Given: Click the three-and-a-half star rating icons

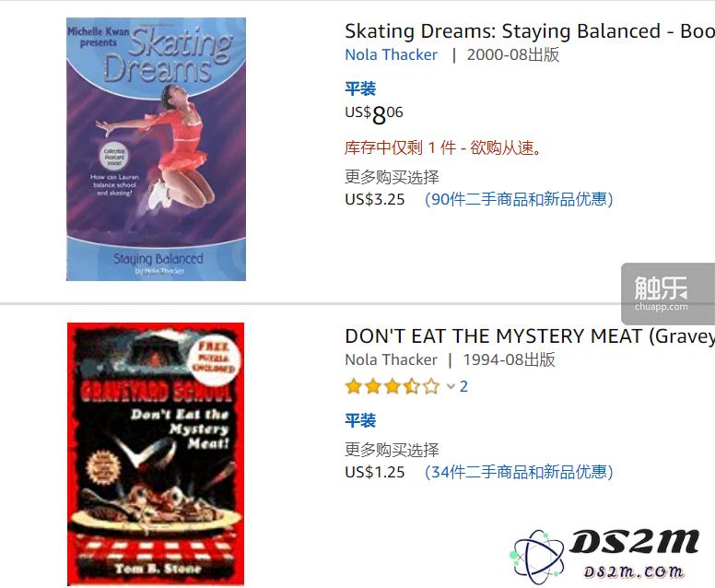Looking at the screenshot, I should pos(393,387).
